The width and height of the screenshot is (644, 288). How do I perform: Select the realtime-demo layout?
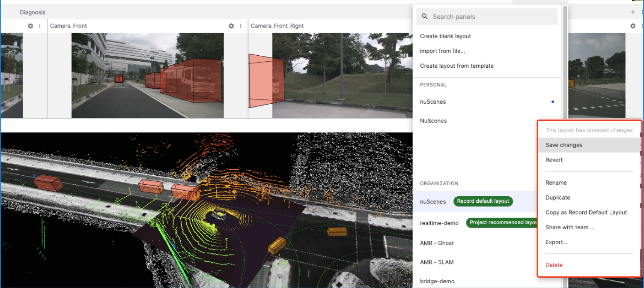click(x=439, y=223)
